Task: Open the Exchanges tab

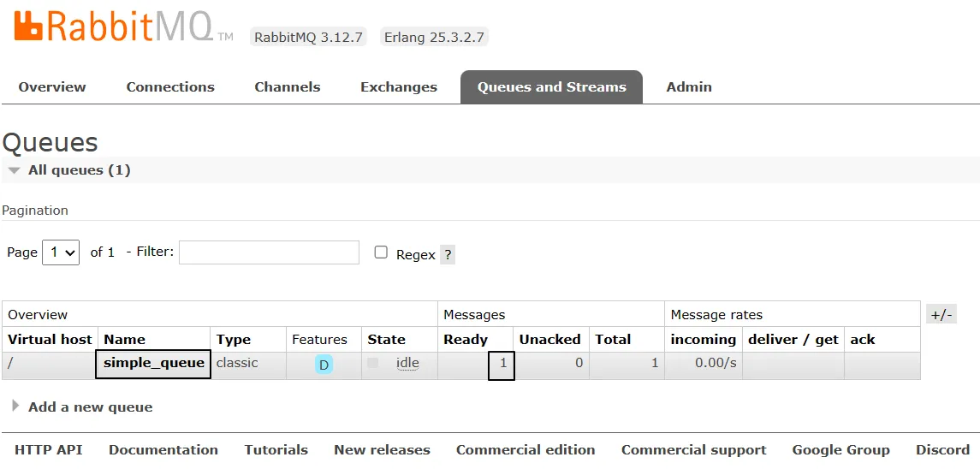Action: [399, 87]
